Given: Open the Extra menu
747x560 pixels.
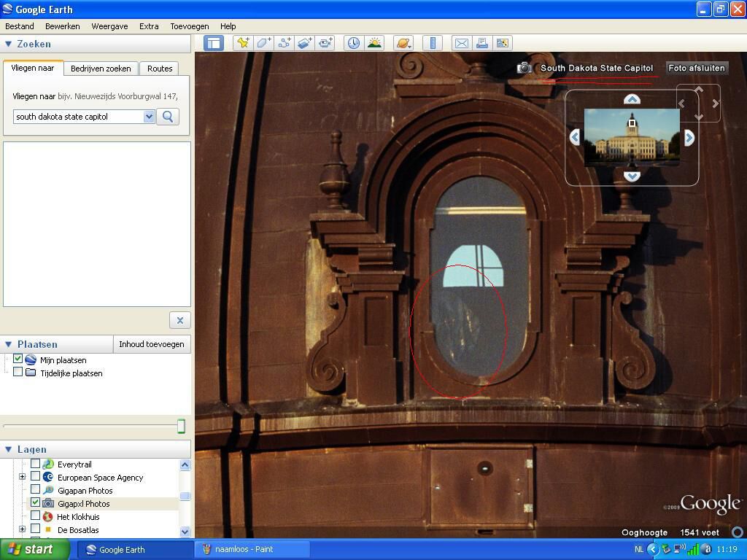Looking at the screenshot, I should (149, 26).
